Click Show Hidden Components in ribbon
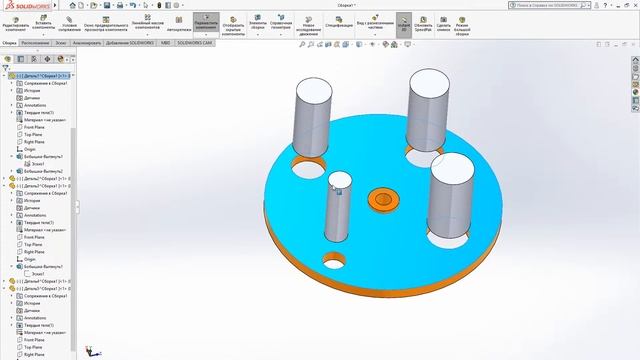The height and width of the screenshot is (360, 640). point(233,27)
